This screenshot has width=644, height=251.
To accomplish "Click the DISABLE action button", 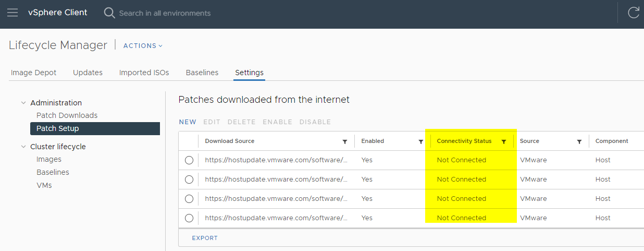I will click(315, 122).
